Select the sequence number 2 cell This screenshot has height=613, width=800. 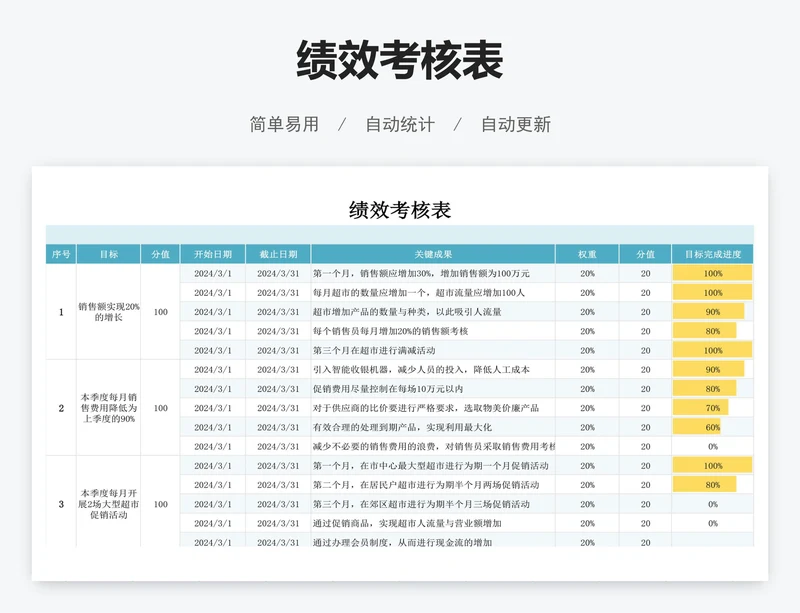tap(61, 408)
